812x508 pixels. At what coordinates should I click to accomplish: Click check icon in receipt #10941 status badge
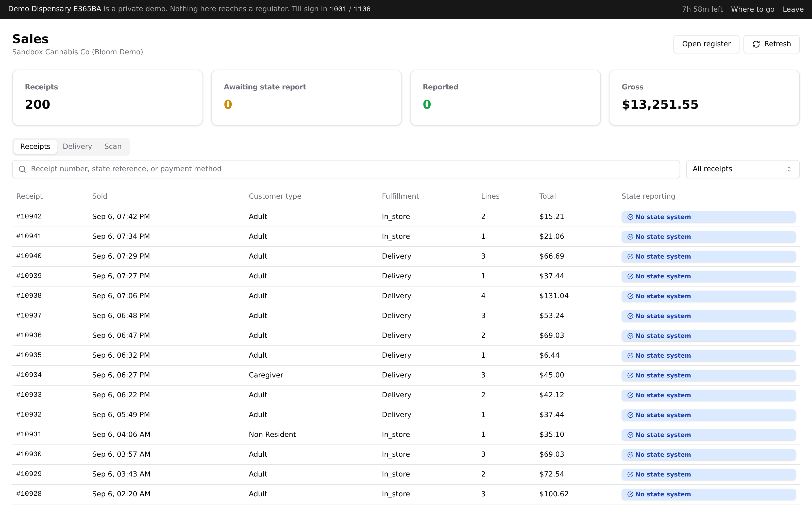coord(630,237)
